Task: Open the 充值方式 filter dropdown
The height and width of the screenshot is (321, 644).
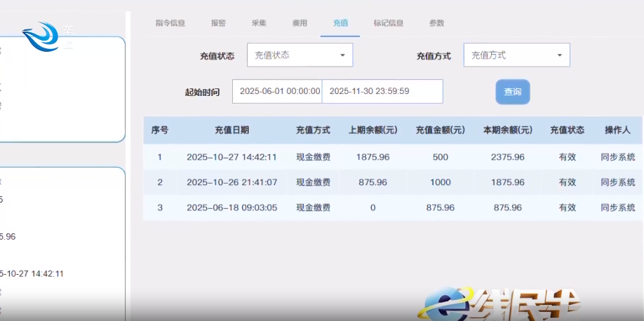Action: [516, 55]
